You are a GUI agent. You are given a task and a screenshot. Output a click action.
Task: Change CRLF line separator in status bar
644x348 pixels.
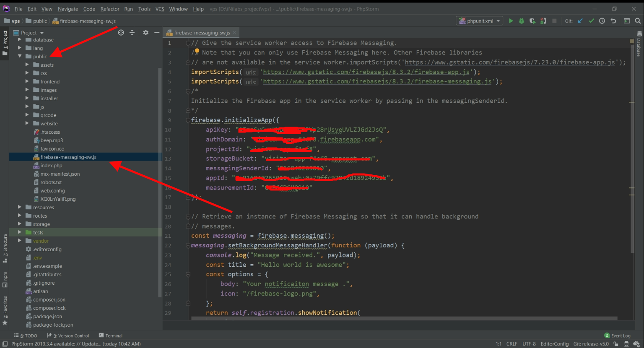512,344
